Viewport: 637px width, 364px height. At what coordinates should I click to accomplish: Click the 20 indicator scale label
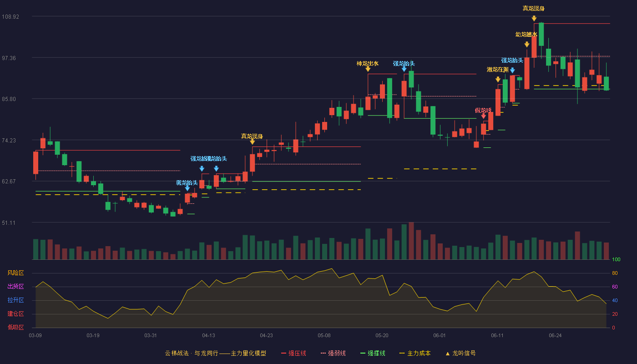[615, 314]
